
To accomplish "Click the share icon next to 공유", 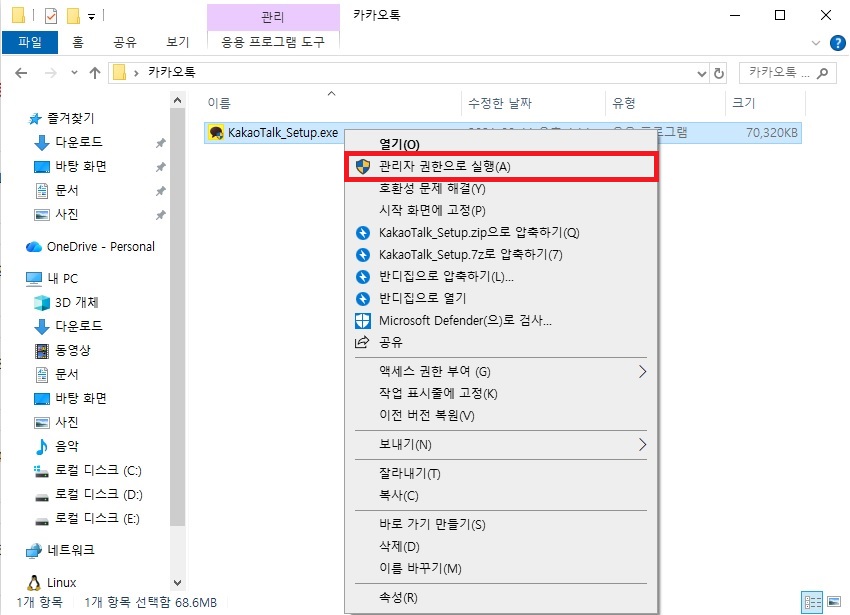I will click(x=362, y=342).
